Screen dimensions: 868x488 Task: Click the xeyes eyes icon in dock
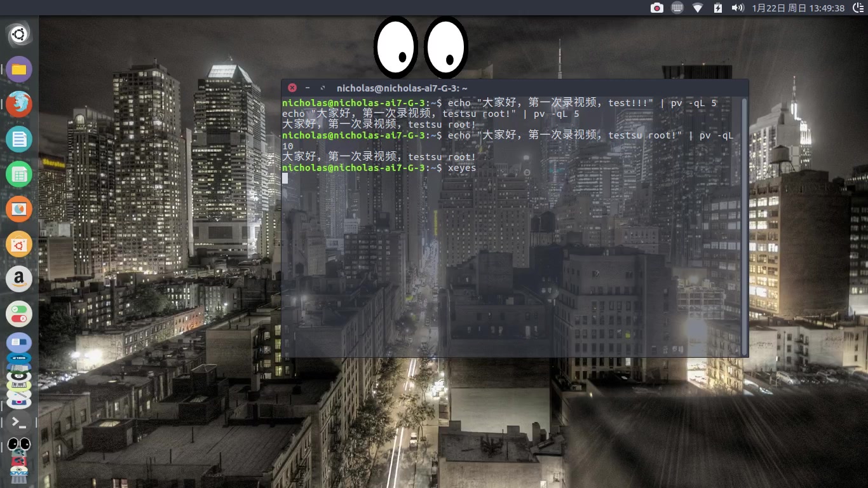[18, 444]
